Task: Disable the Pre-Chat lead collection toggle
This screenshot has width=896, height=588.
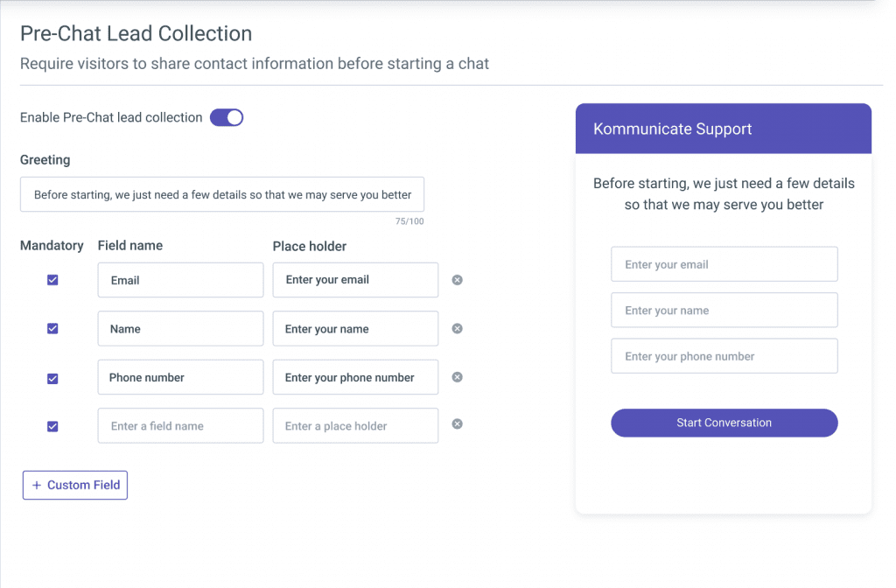Action: (x=227, y=118)
